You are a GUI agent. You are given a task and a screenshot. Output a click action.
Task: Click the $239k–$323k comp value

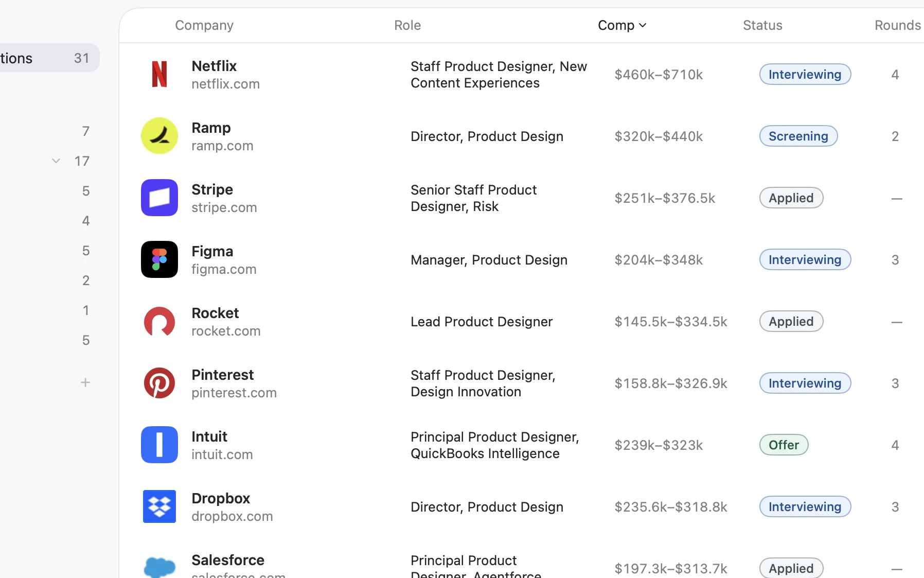click(x=659, y=445)
